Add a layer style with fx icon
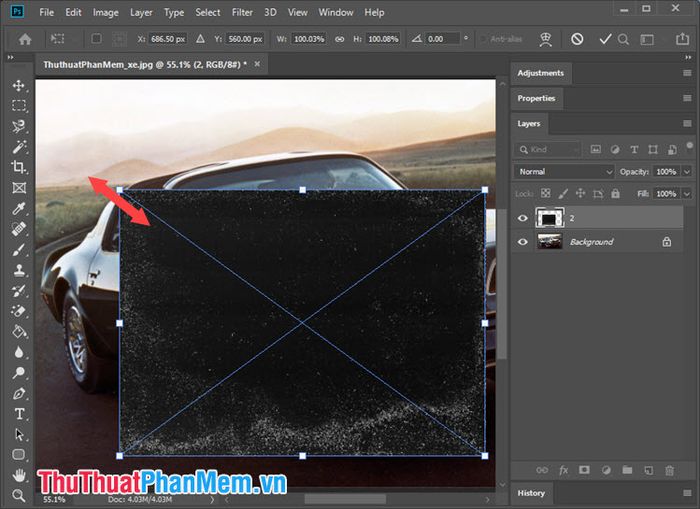This screenshot has width=700, height=509. 563,470
